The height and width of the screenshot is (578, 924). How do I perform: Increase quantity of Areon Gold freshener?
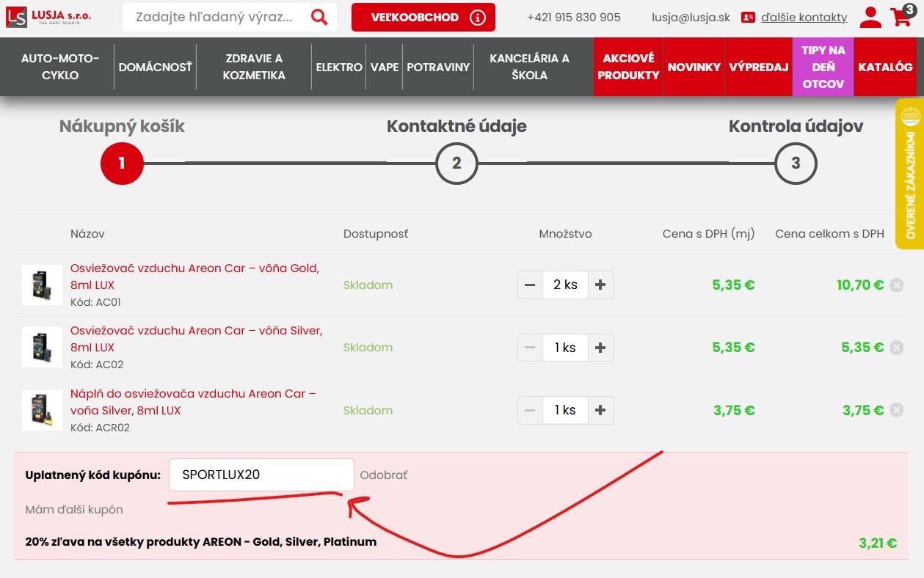click(x=600, y=285)
